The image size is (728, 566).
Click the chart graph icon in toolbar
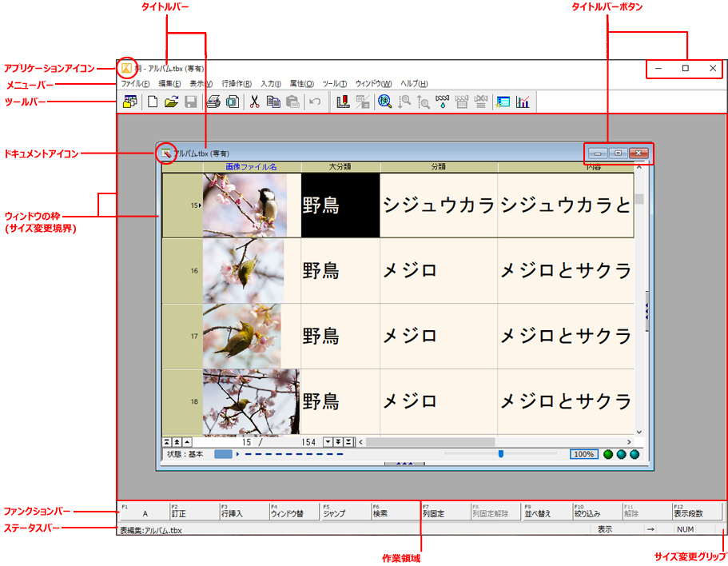pos(523,102)
